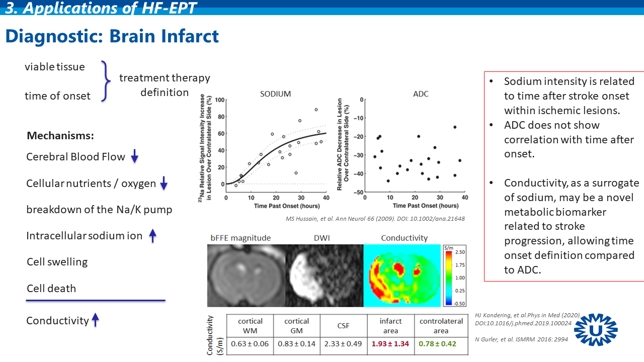The image size is (644, 362).
Task: Click the blue curly brace near viable tissue
Action: tap(105, 81)
